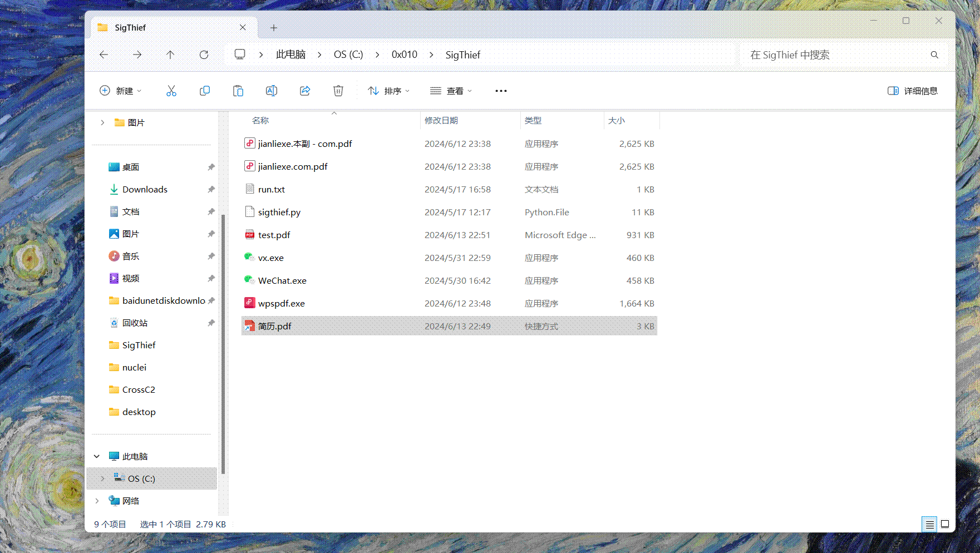This screenshot has height=553, width=980.
Task: Focus the 在 SigThief 中搜索 search box
Action: (x=844, y=55)
